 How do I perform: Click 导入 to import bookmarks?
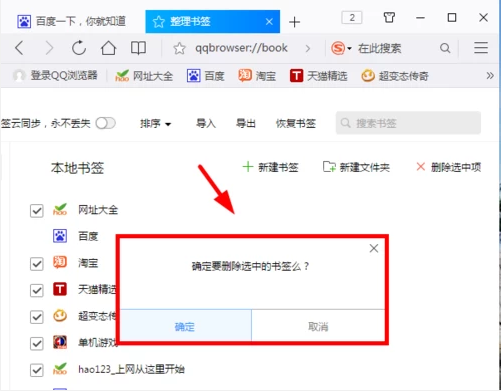coord(206,123)
